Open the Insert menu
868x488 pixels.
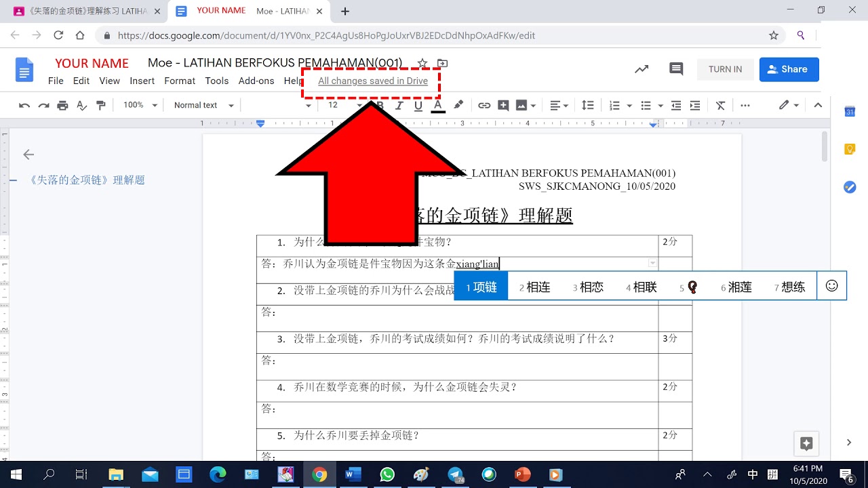point(142,81)
